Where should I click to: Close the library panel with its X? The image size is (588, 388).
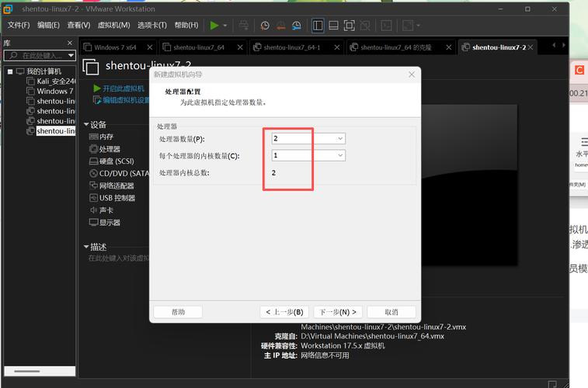click(x=70, y=43)
